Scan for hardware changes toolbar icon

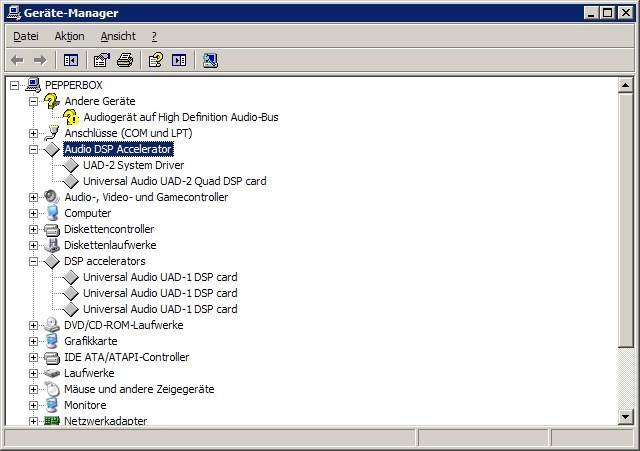(x=210, y=60)
